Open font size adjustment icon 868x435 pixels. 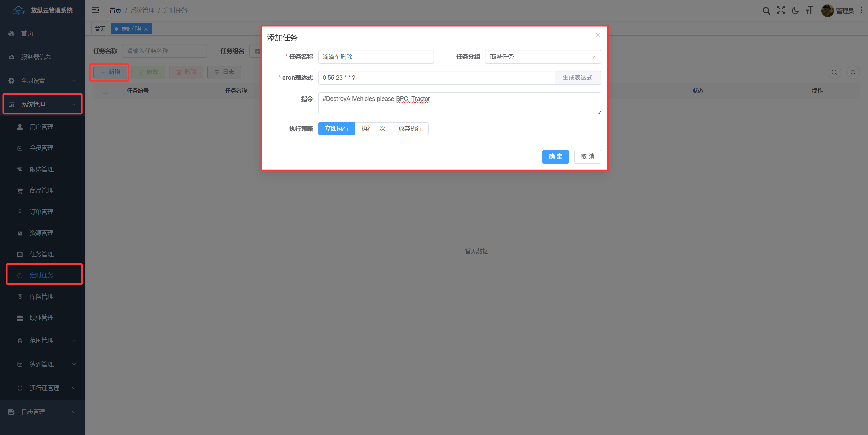click(809, 10)
